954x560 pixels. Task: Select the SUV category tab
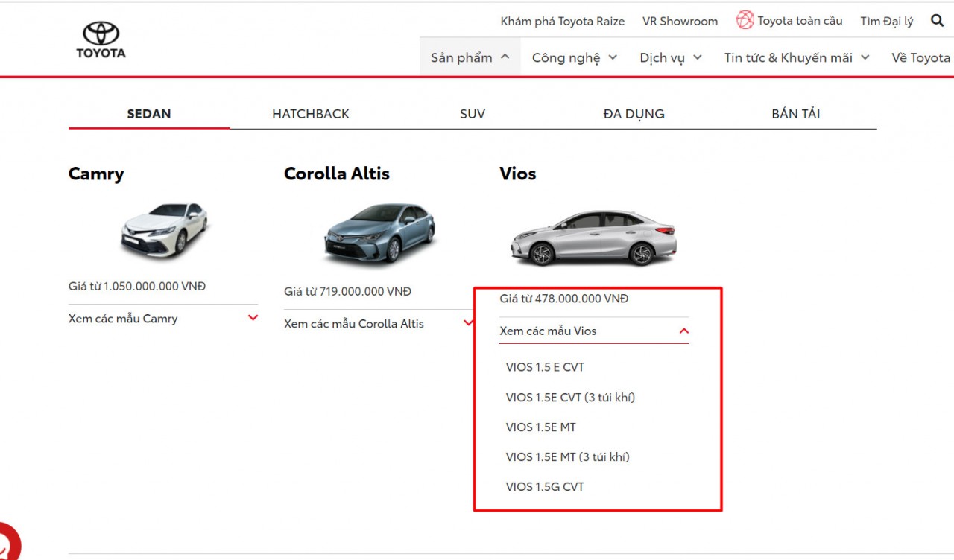pyautogui.click(x=473, y=113)
